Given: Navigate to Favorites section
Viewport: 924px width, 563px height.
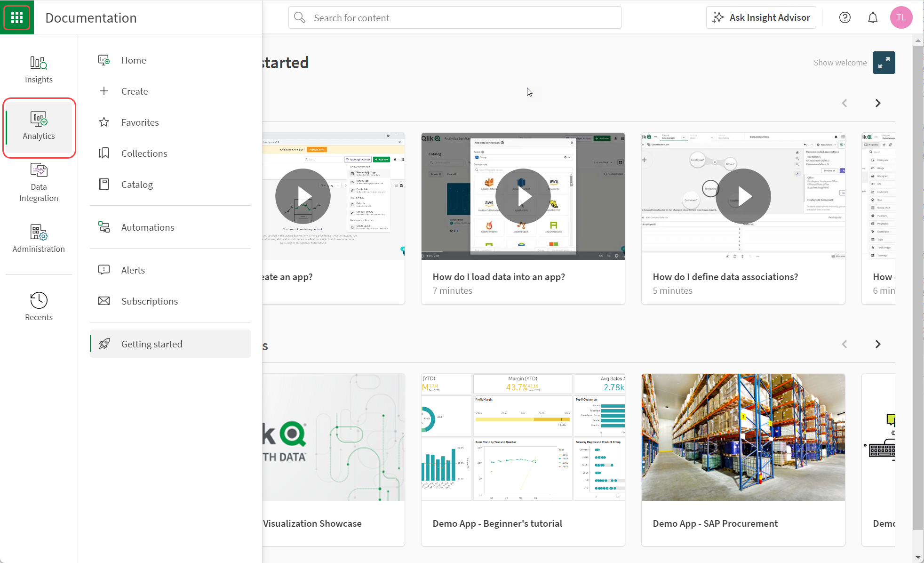Looking at the screenshot, I should (x=140, y=122).
